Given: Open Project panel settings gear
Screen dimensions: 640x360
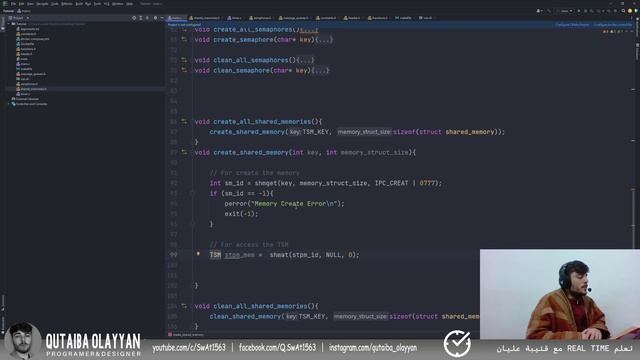Looking at the screenshot, I should click(x=155, y=18).
